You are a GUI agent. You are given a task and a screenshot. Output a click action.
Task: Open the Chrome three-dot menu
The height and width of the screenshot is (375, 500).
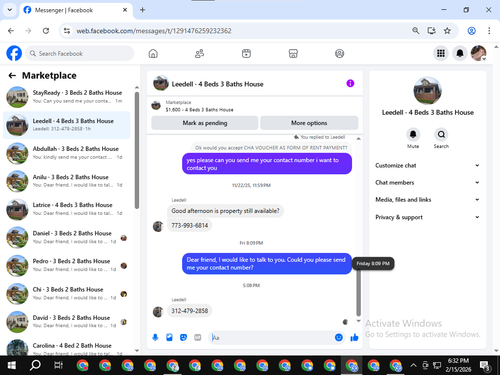coord(489,31)
